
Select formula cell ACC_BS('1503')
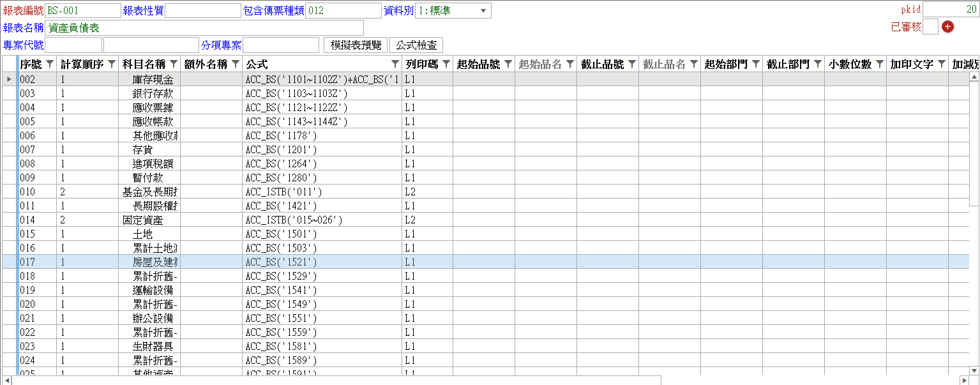[x=322, y=248]
